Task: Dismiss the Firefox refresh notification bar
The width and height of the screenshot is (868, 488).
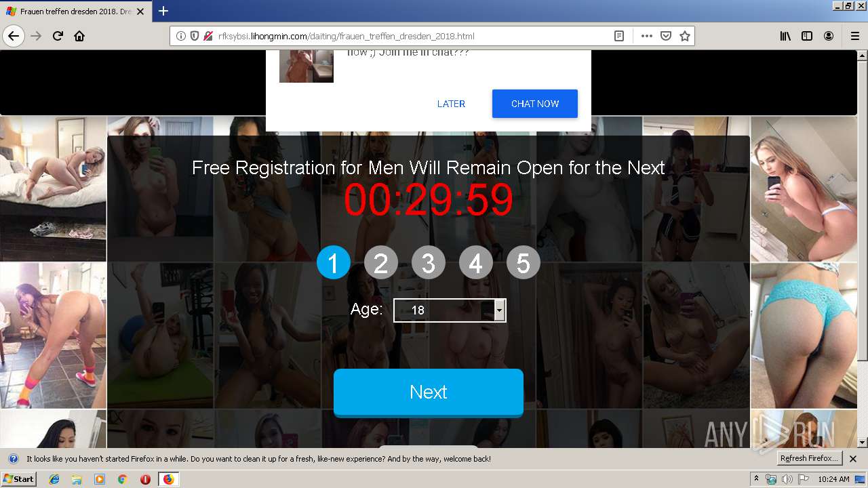Action: (854, 459)
